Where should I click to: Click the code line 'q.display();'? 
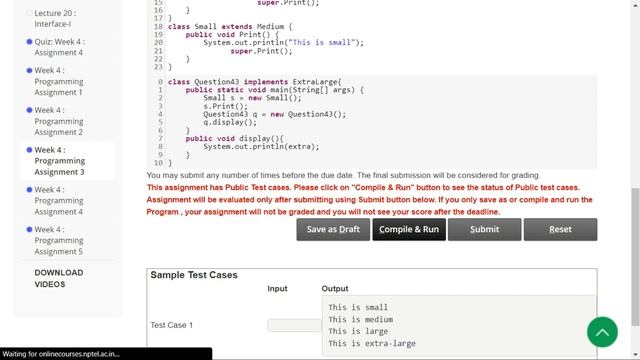[230, 122]
